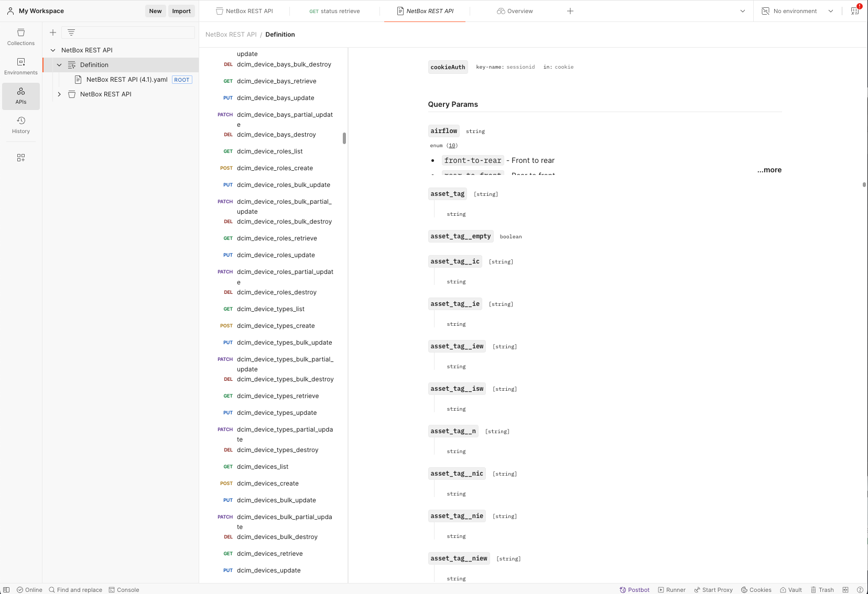Viewport: 868px width, 594px height.
Task: Click the Online status indicator
Action: (29, 590)
